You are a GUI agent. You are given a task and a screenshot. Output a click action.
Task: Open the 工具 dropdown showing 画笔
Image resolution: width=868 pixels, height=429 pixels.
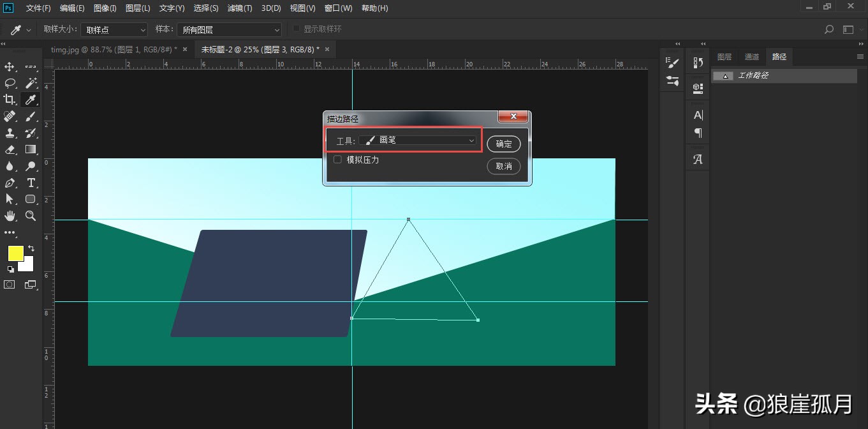(418, 140)
